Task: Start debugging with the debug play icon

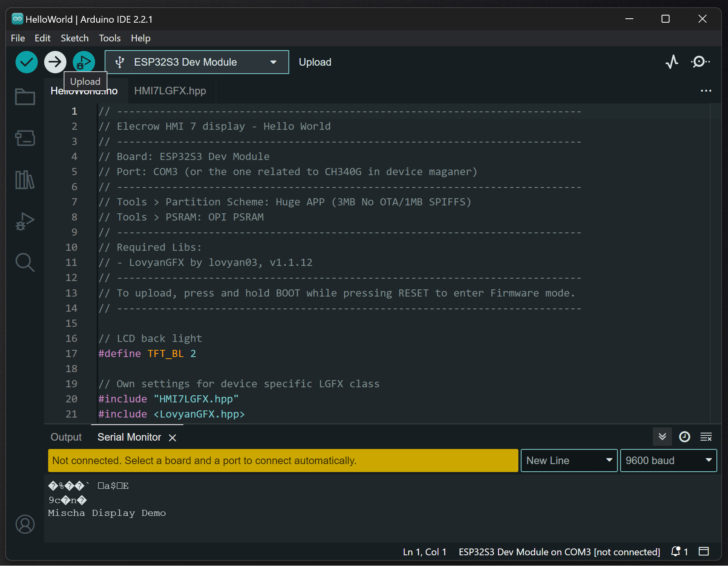Action: 84,62
